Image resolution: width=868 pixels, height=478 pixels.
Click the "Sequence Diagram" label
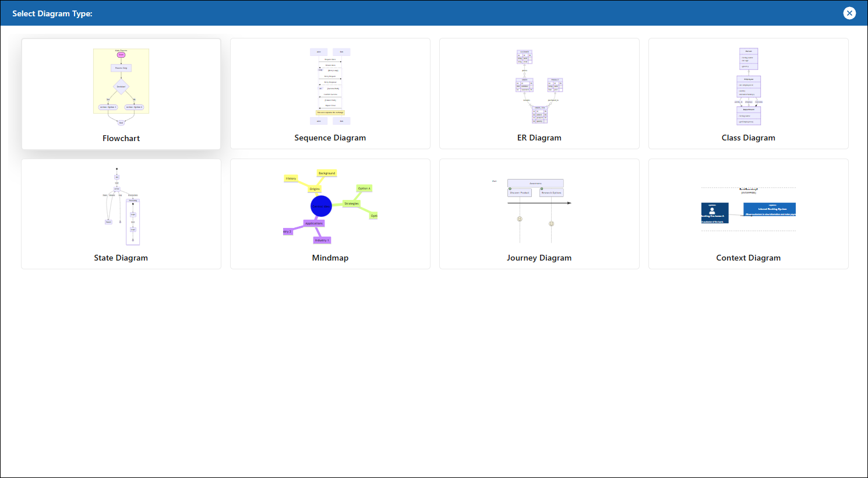click(x=330, y=138)
